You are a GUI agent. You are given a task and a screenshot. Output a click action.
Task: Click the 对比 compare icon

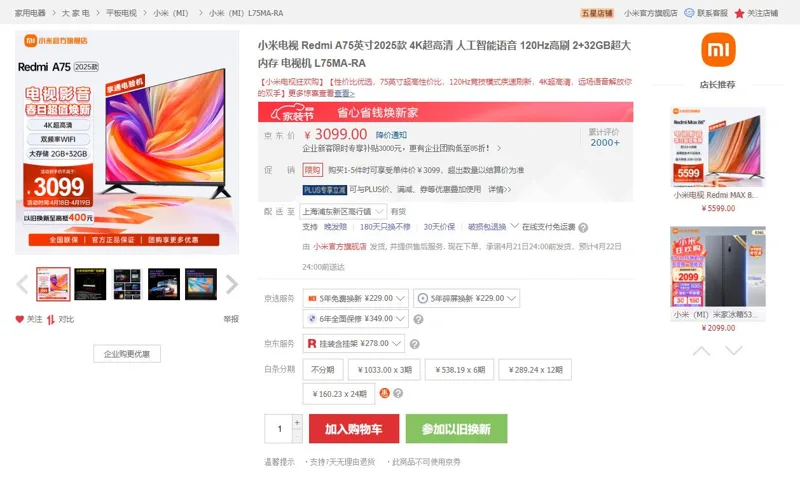[x=51, y=320]
